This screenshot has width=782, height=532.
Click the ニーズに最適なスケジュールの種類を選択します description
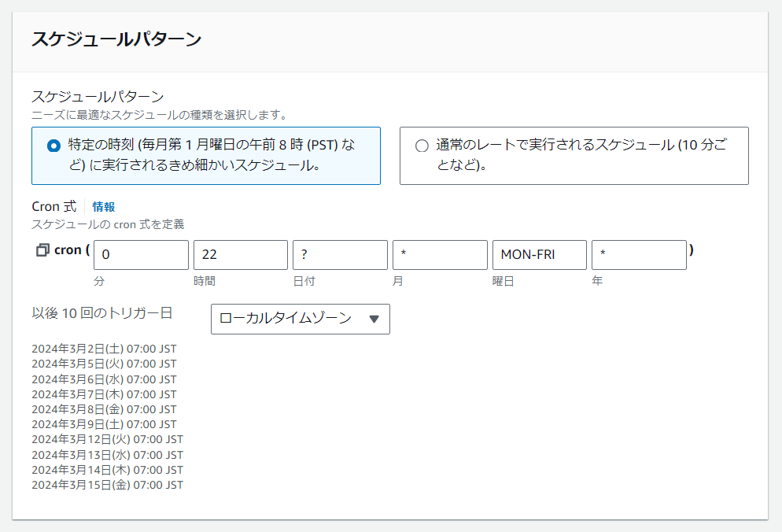click(x=160, y=115)
